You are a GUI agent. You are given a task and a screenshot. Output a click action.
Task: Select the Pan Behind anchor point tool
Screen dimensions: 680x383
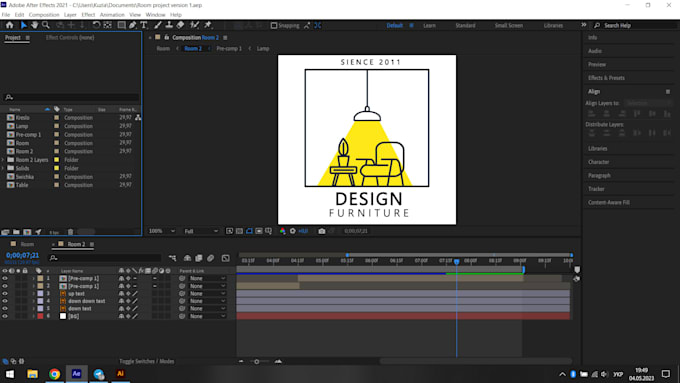(107, 25)
